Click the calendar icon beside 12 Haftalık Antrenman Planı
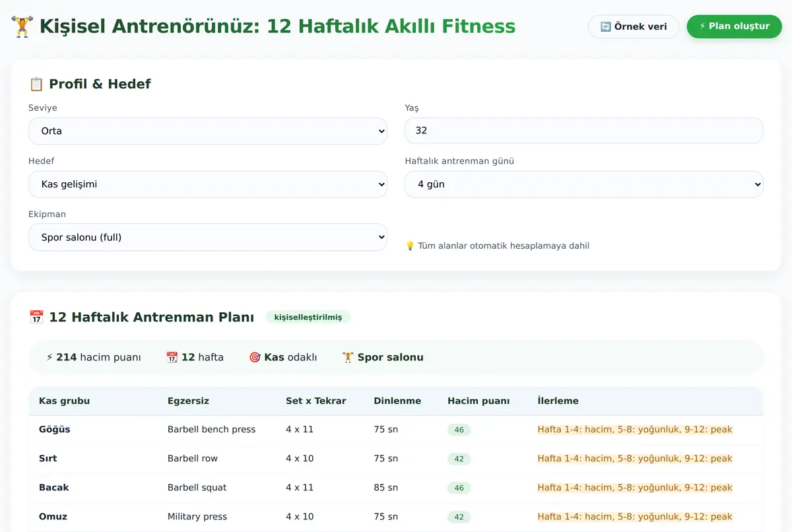Image resolution: width=792 pixels, height=532 pixels. (x=36, y=317)
